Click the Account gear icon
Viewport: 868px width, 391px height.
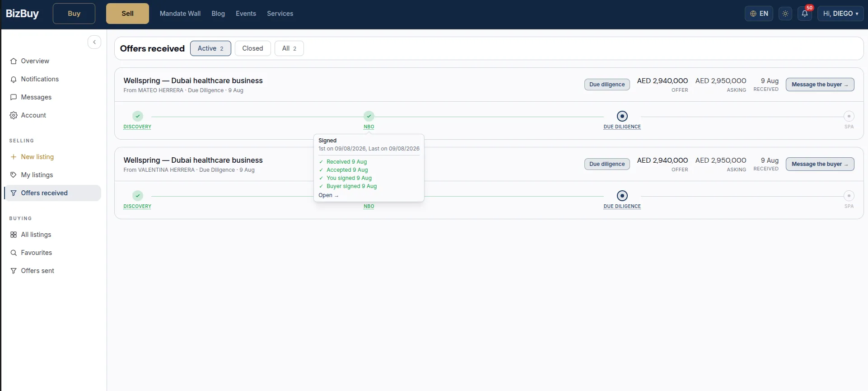(14, 115)
